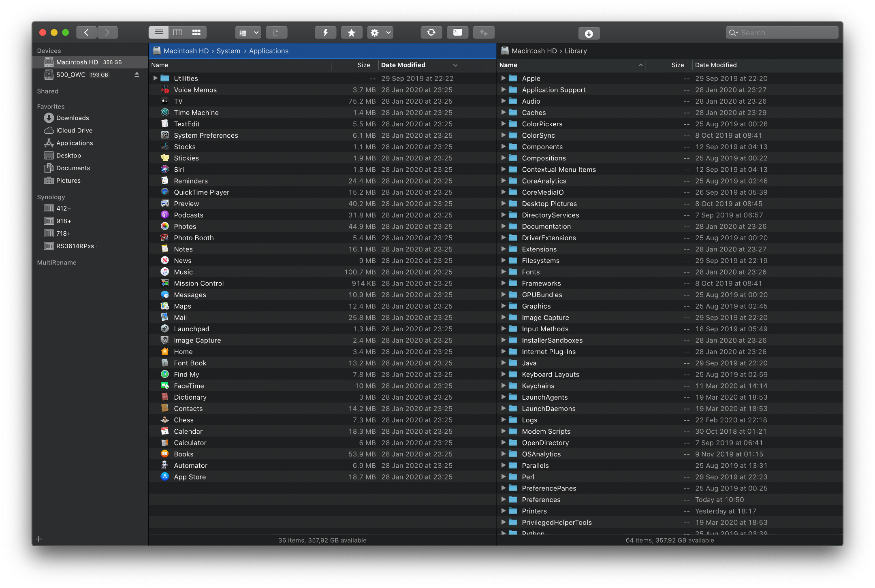Click the plus button at sidebar bottom
Viewport: 875px width, 588px height.
click(x=39, y=539)
